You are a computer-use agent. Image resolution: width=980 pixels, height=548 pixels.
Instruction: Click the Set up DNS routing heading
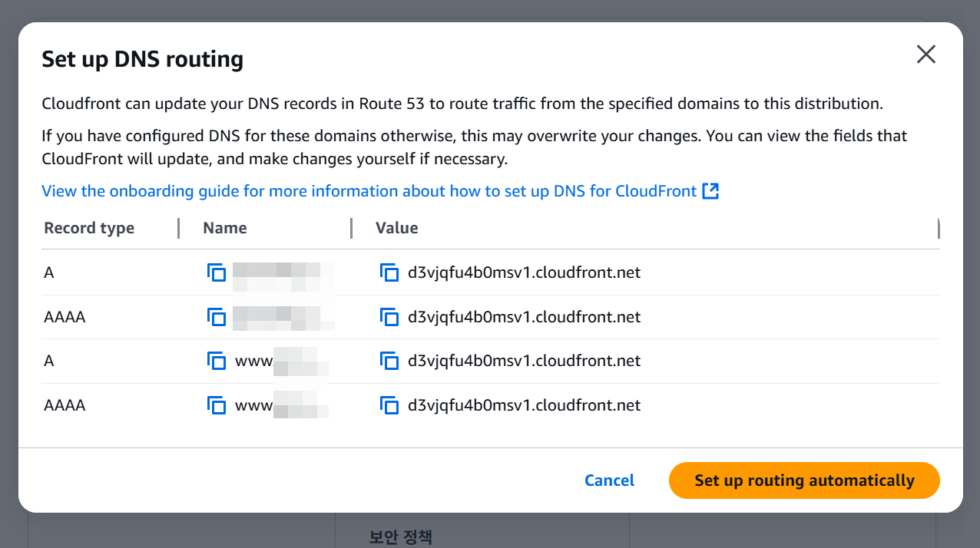pos(142,59)
